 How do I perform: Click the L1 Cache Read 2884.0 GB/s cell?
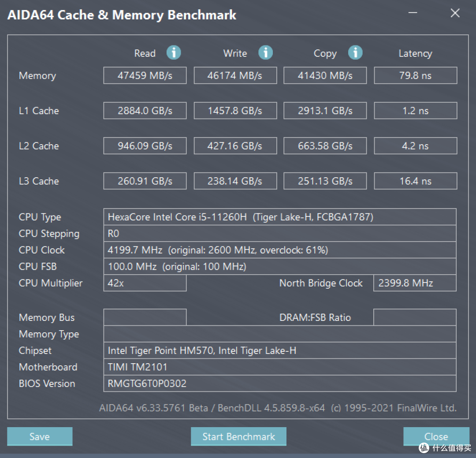(145, 111)
